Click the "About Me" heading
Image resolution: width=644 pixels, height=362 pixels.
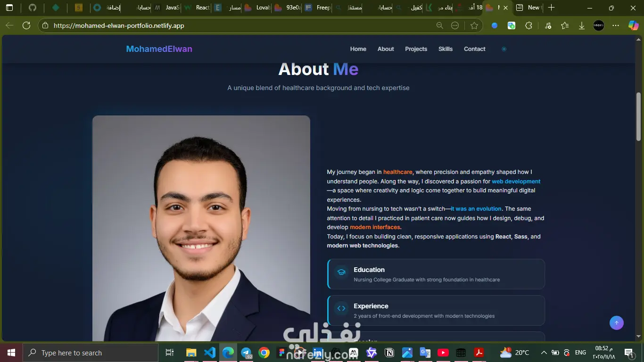click(318, 69)
